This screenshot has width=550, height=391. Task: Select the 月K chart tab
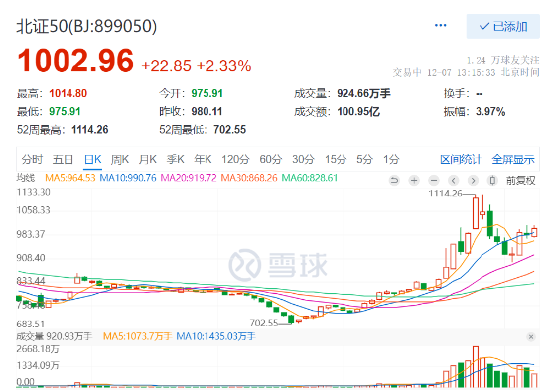(147, 160)
